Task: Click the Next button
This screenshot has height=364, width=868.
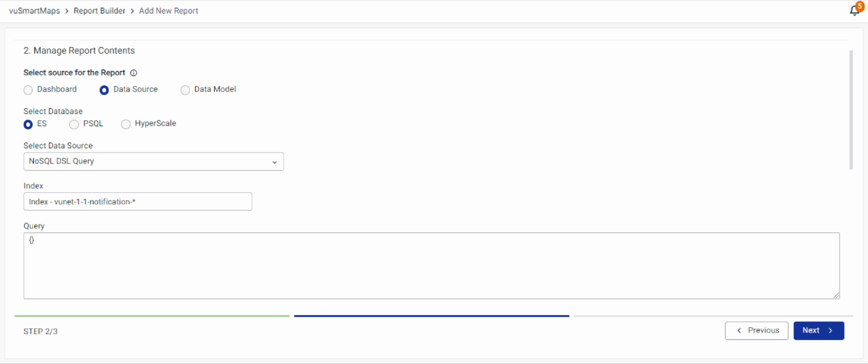Action: tap(818, 331)
